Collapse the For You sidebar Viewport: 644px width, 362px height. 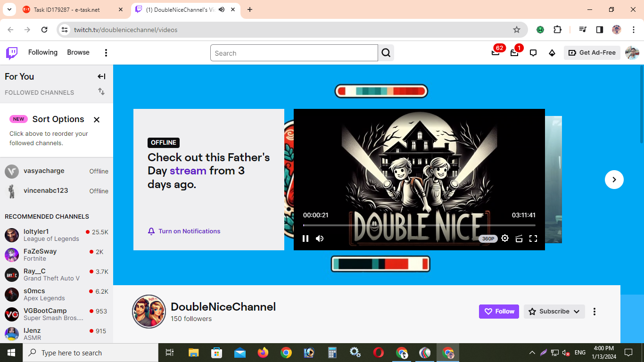click(101, 76)
